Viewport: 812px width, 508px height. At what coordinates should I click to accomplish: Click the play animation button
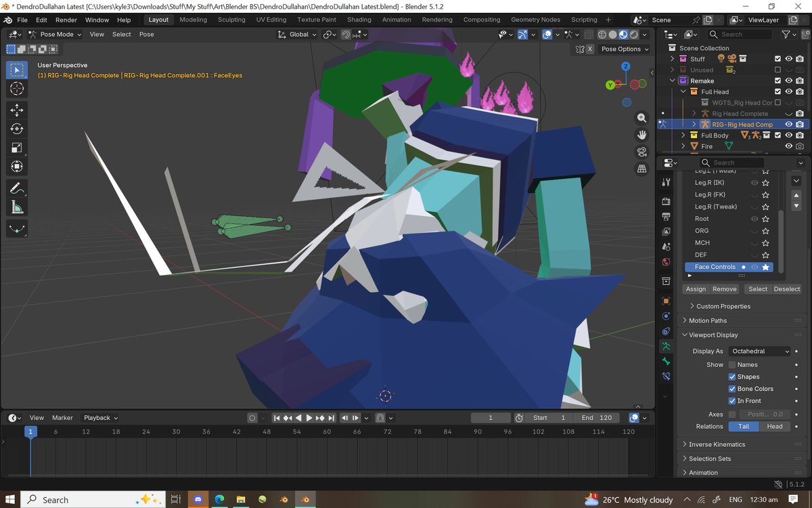click(x=309, y=418)
